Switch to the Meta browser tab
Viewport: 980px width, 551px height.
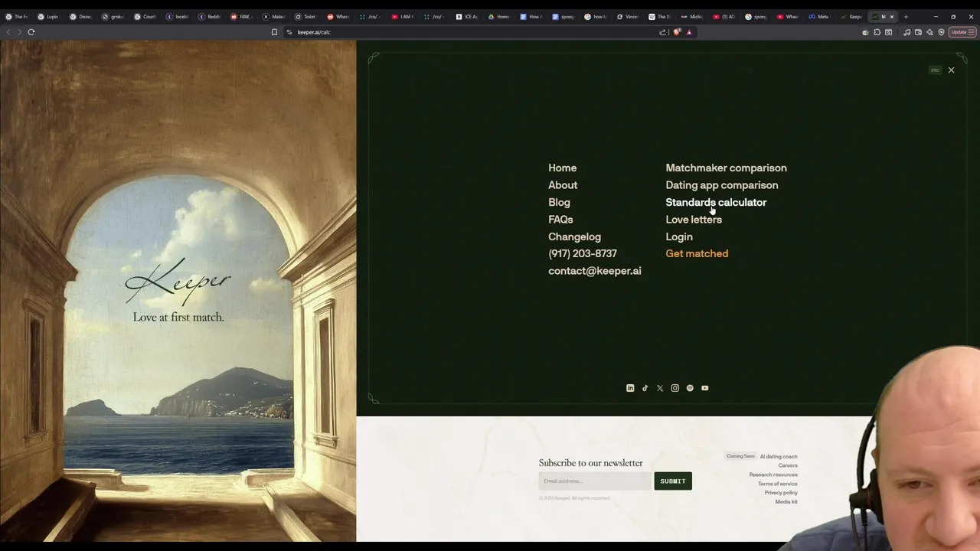tap(818, 17)
